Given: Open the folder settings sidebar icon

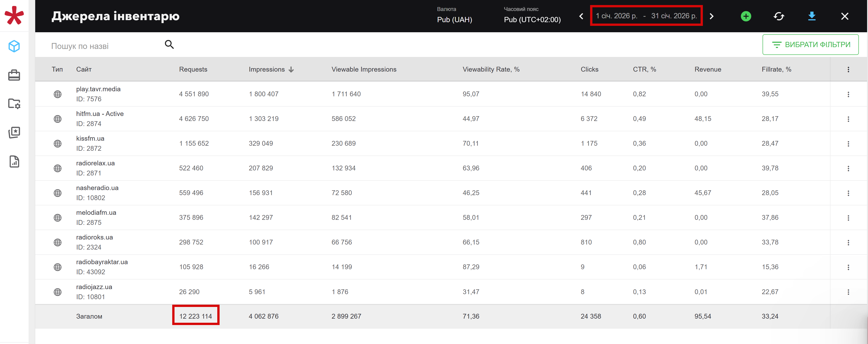Looking at the screenshot, I should coord(14,103).
